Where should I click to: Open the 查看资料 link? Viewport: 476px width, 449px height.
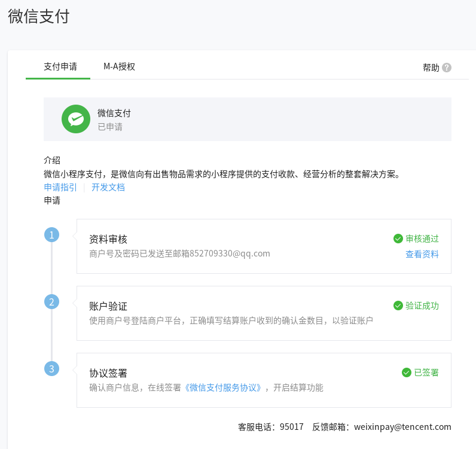[x=422, y=254]
